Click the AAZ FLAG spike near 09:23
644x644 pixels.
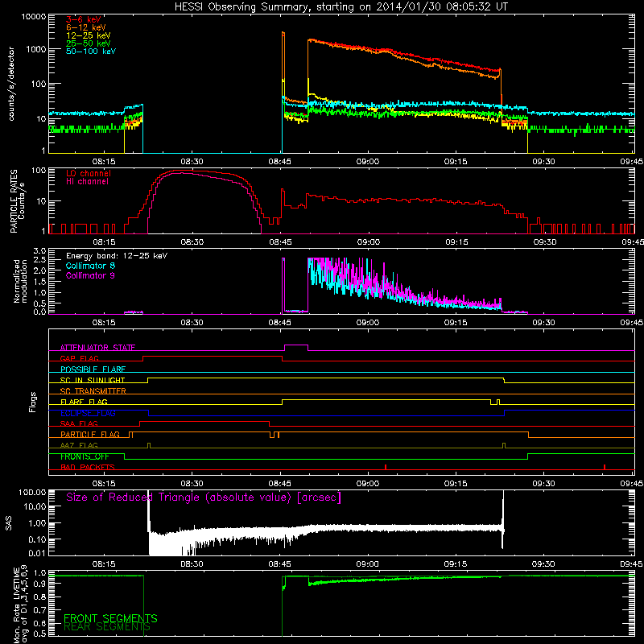[505, 446]
